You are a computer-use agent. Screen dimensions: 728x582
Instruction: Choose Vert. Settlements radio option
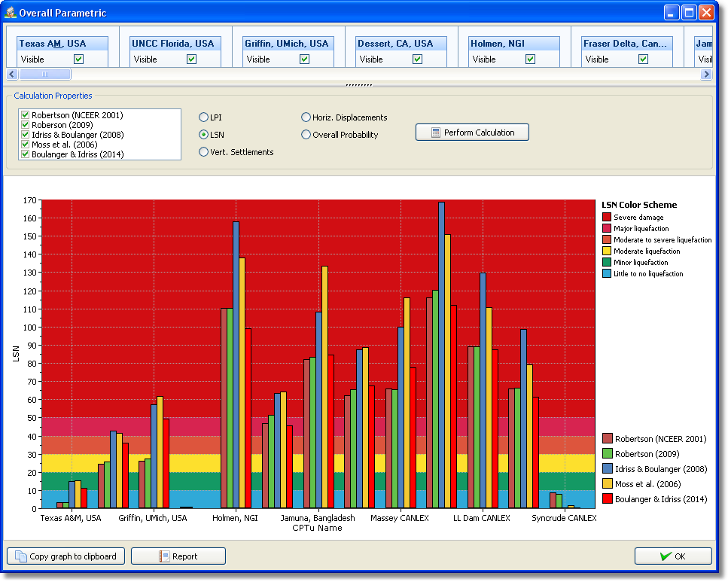[204, 152]
